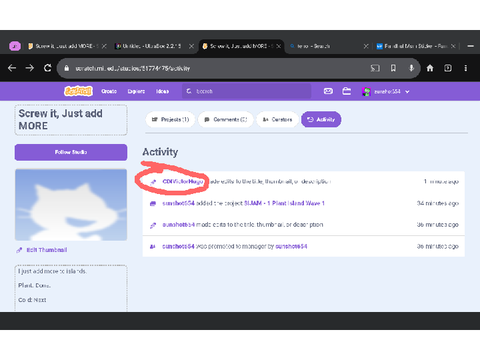Click the browser home icon
Image resolution: width=480 pixels, height=360 pixels.
tap(430, 68)
